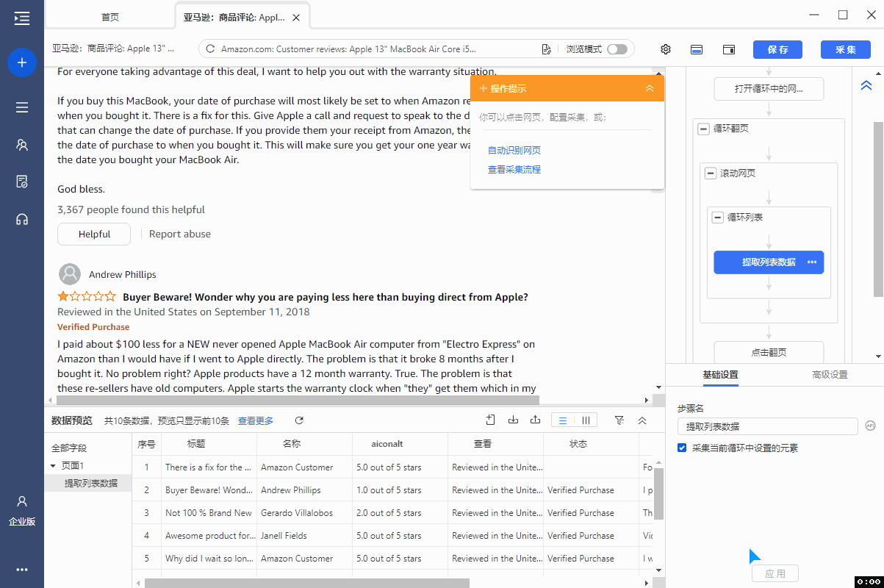This screenshot has height=588, width=884.
Task: Open options dots on 提取列表数据 node
Action: coord(812,262)
